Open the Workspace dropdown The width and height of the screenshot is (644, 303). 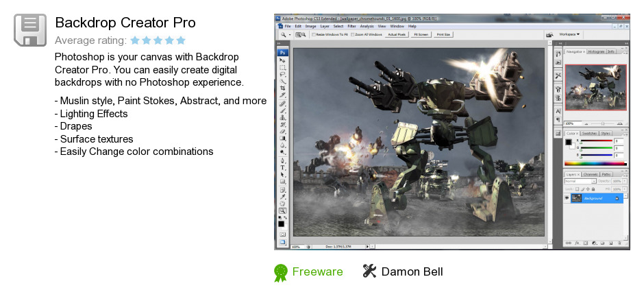(x=569, y=34)
